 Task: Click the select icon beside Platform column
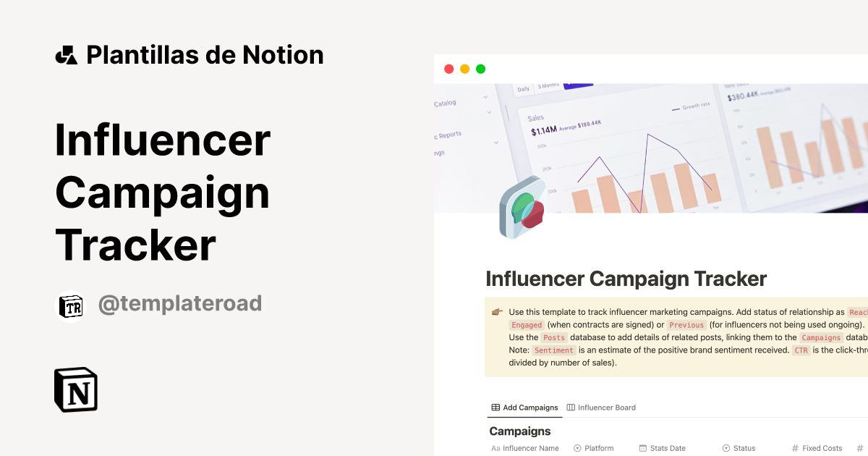577,447
